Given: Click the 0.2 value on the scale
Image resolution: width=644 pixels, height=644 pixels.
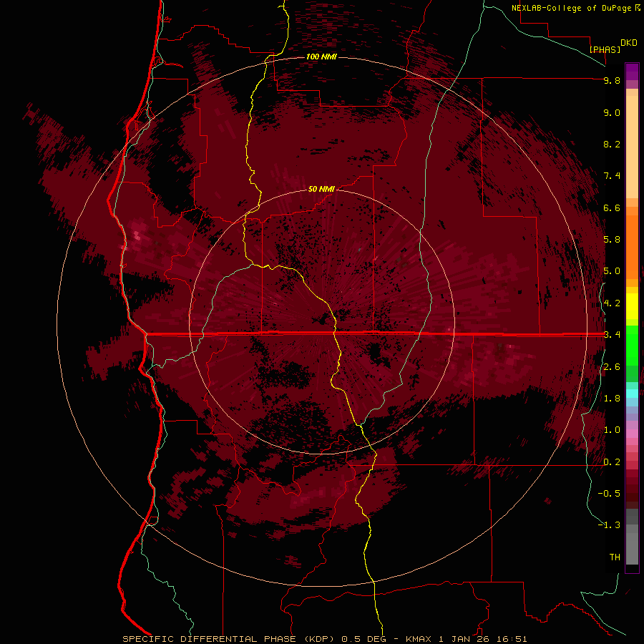Looking at the screenshot, I should (x=612, y=462).
